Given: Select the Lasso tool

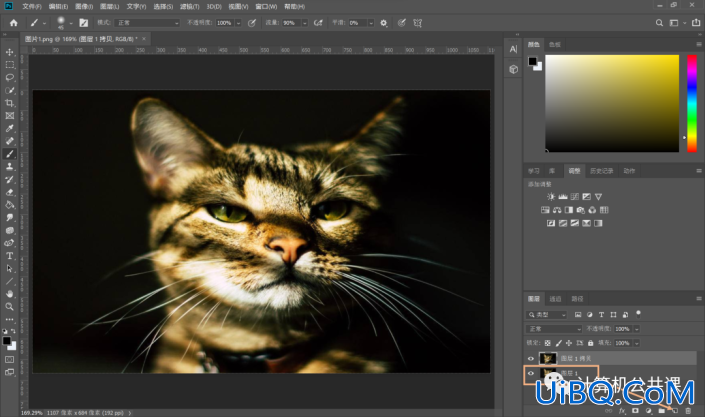Looking at the screenshot, I should click(x=9, y=77).
